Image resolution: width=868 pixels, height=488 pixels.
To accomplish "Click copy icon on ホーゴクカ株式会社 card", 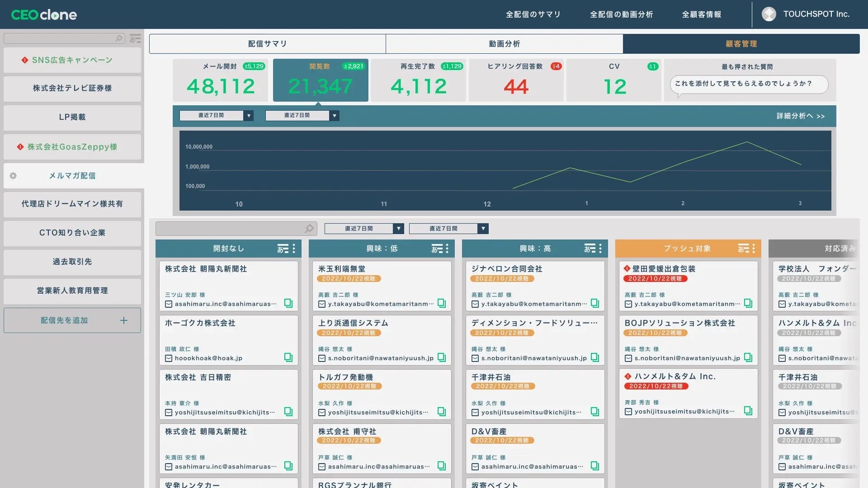I will (288, 357).
